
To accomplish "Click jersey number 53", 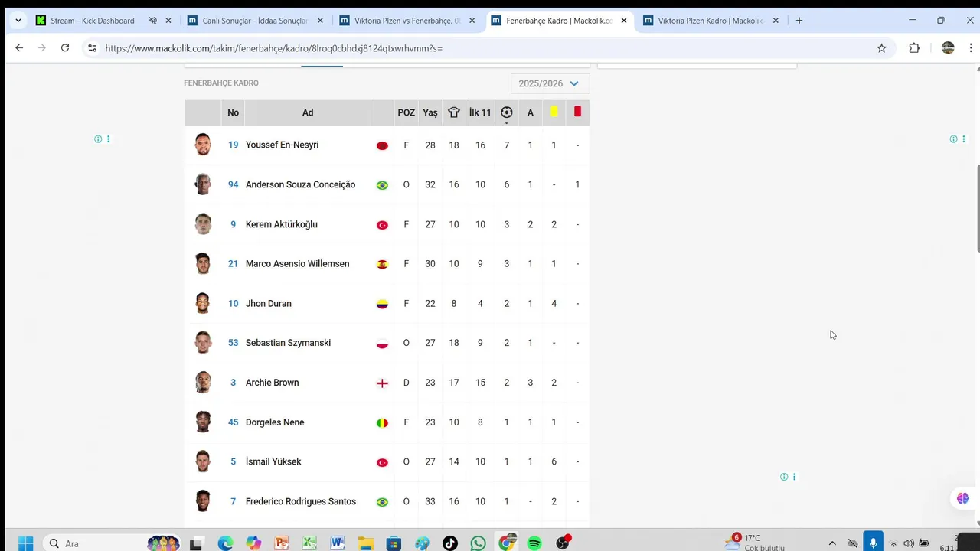I will [233, 343].
